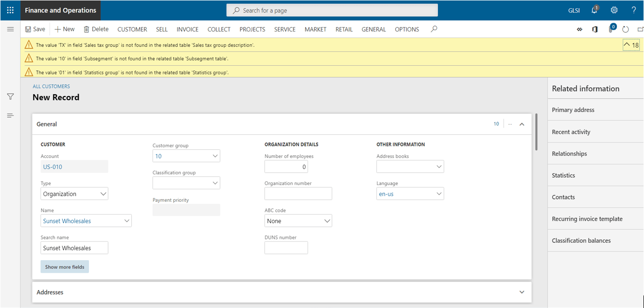Click the Show more fields button
This screenshot has height=308, width=644.
65,267
